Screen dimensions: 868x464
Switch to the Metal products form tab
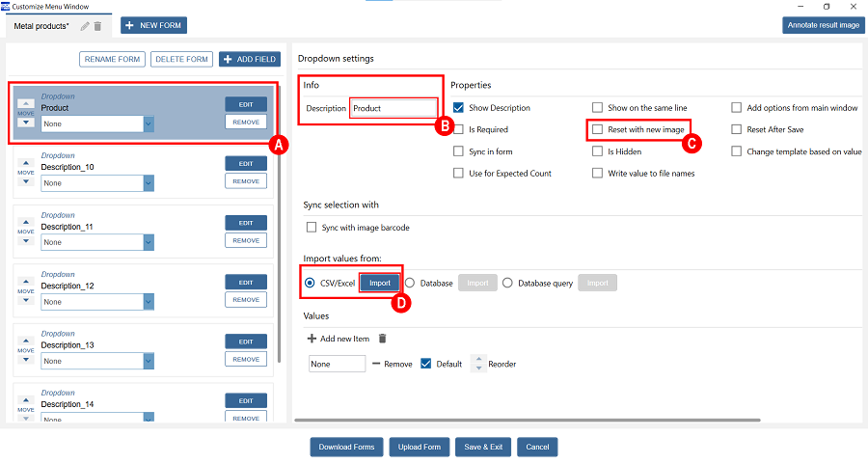pos(41,26)
